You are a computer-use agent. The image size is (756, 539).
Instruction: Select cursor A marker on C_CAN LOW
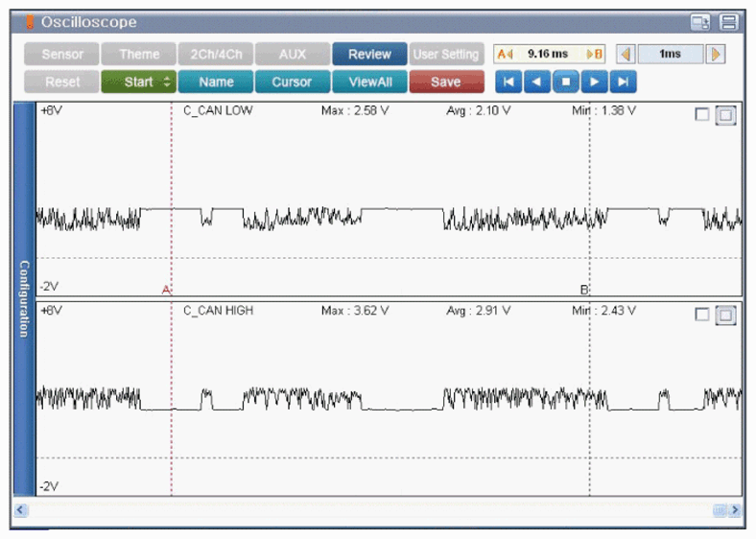166,290
